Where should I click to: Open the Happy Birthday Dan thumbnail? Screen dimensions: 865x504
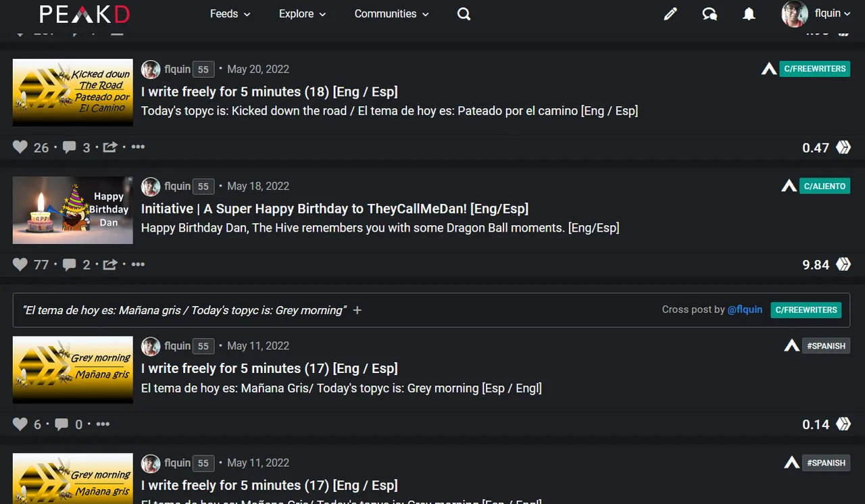(x=73, y=210)
